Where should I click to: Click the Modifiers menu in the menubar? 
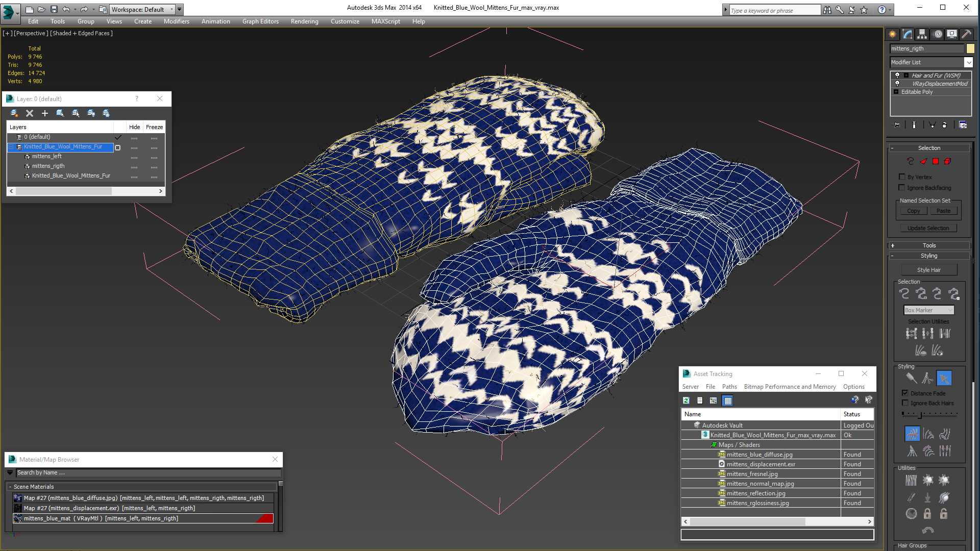(x=175, y=21)
